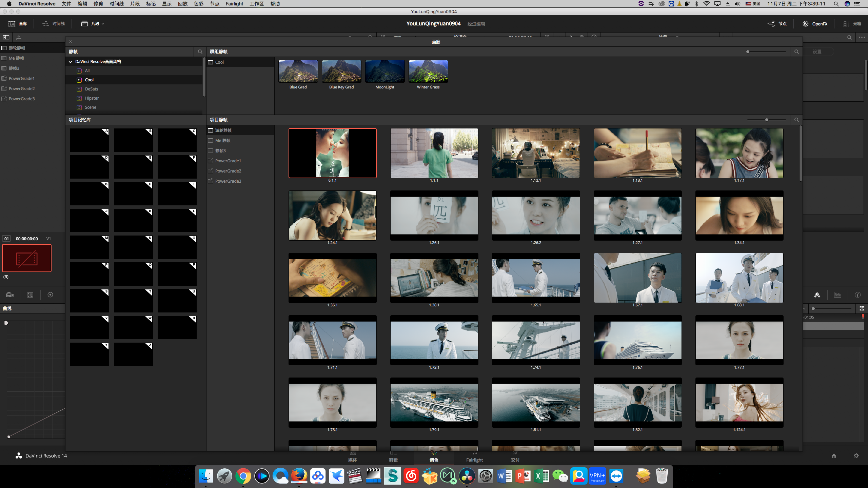The image size is (868, 488).
Task: Select the MoonLight look thumbnail
Action: click(385, 72)
